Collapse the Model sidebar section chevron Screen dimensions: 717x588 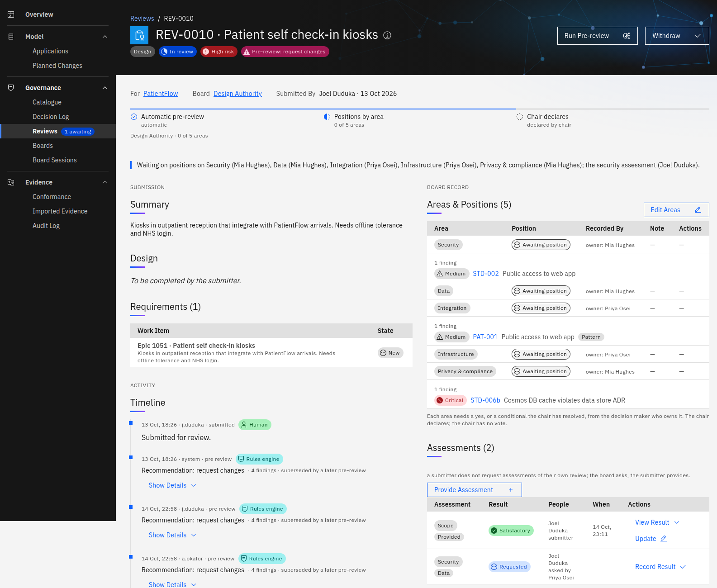[x=105, y=37]
